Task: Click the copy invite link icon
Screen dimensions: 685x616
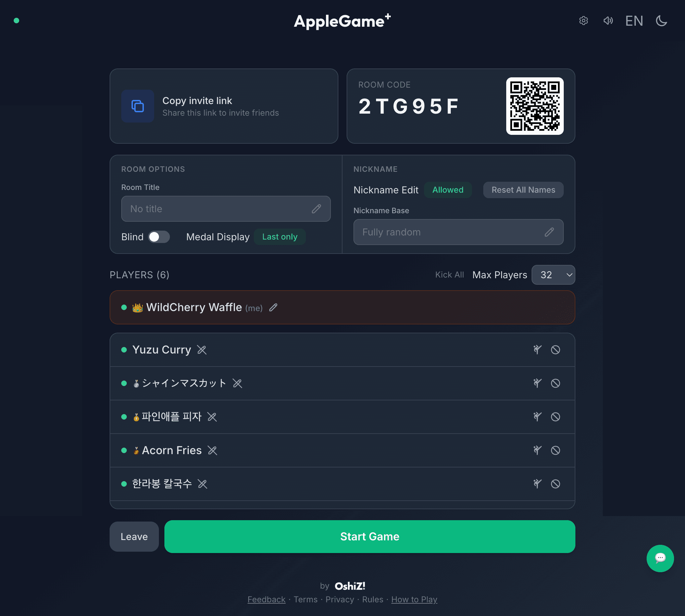Action: point(138,106)
